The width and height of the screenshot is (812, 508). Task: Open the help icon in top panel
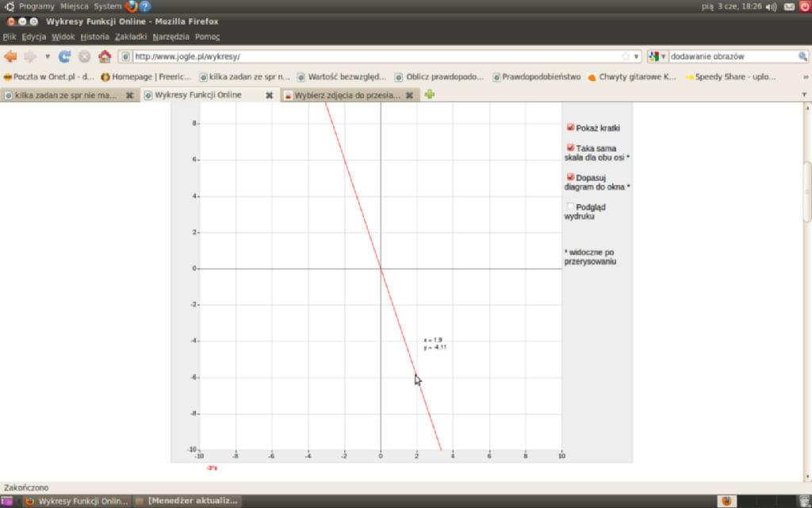pyautogui.click(x=145, y=6)
